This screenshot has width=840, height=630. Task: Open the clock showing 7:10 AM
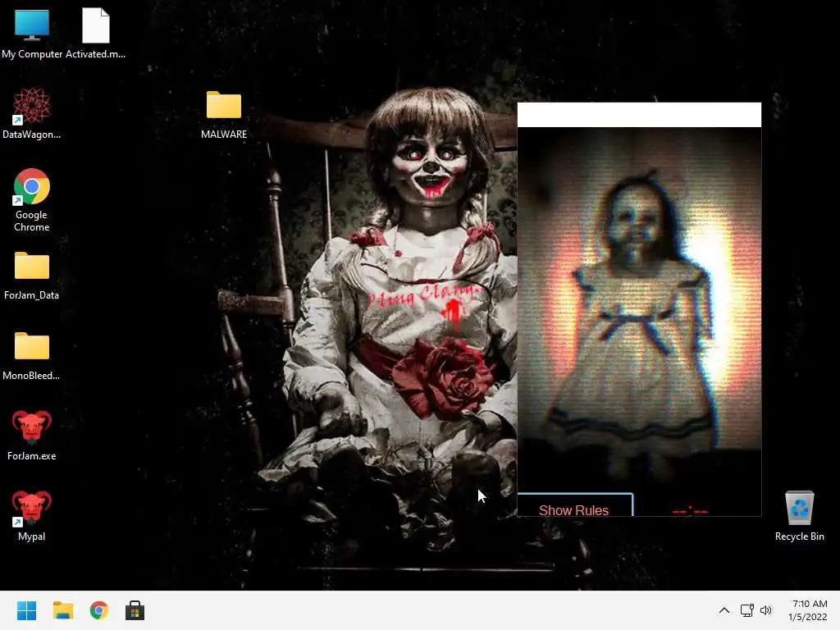808,610
